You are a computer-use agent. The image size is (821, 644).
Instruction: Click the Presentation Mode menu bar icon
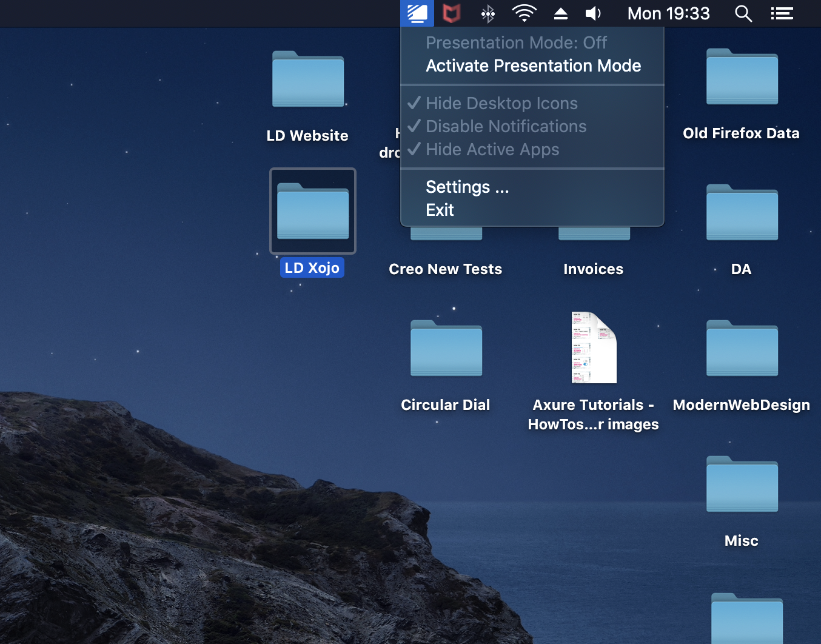[x=417, y=13]
